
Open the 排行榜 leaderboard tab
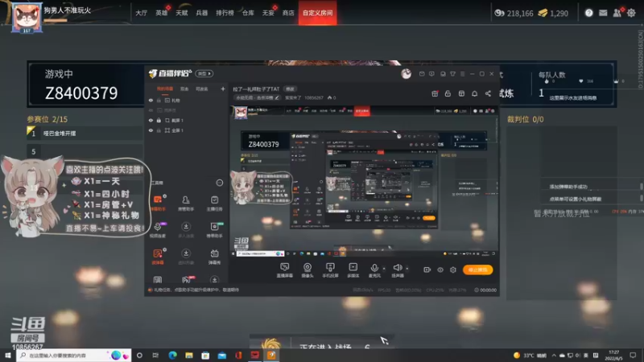tap(225, 13)
